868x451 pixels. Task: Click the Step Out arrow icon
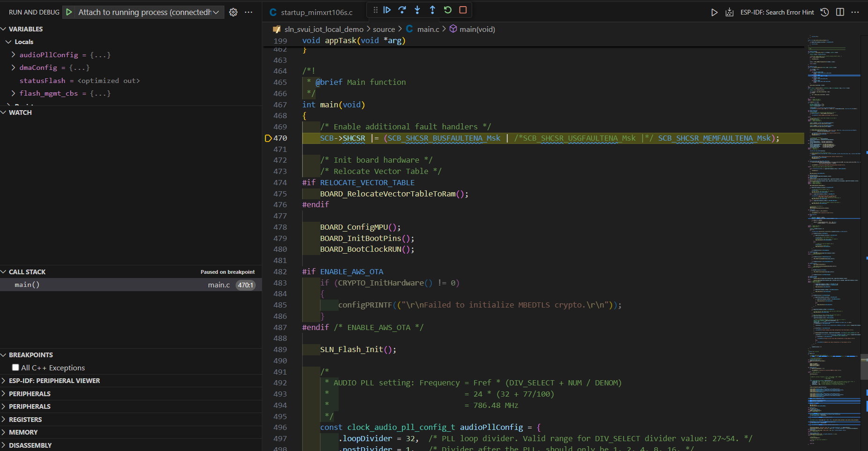(432, 10)
